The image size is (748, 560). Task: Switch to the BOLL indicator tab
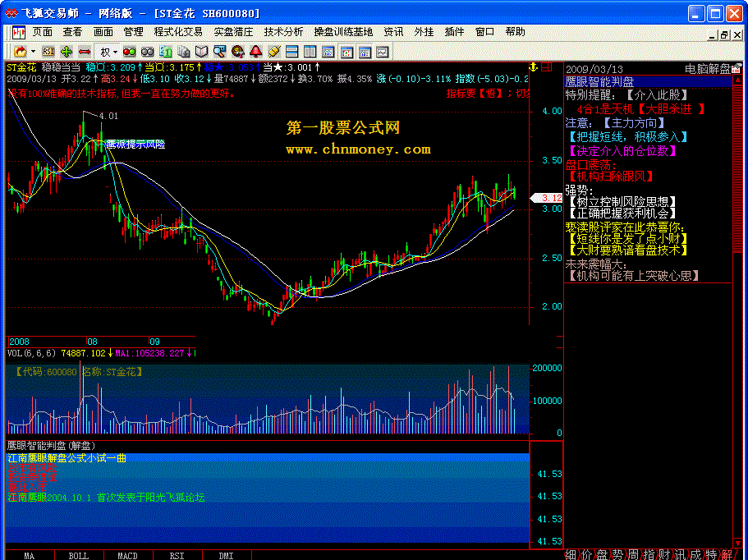click(x=79, y=556)
